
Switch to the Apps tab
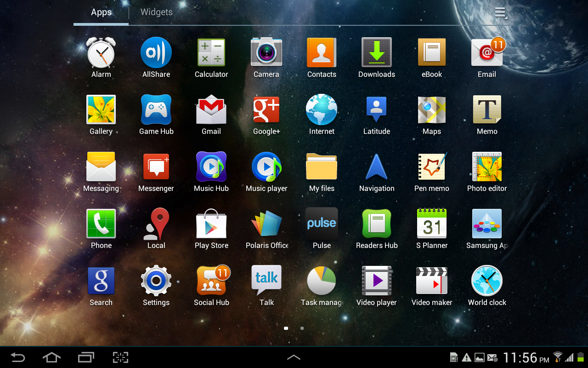point(101,12)
